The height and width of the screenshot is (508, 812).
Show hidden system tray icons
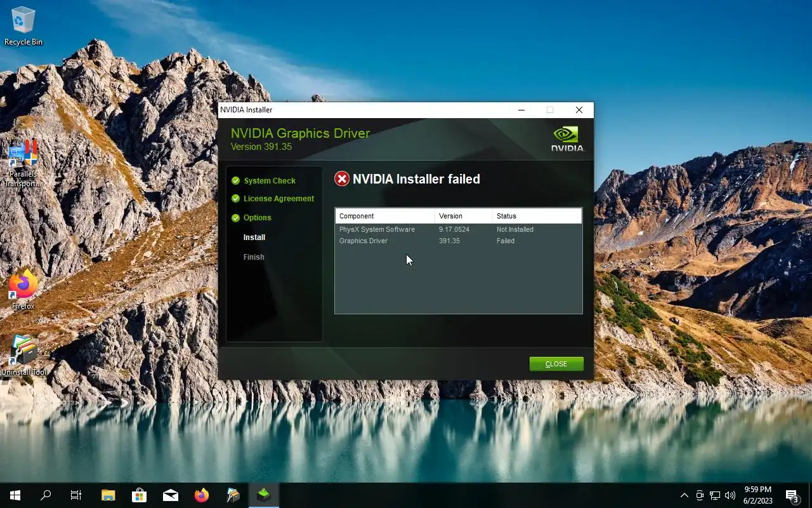(x=684, y=495)
